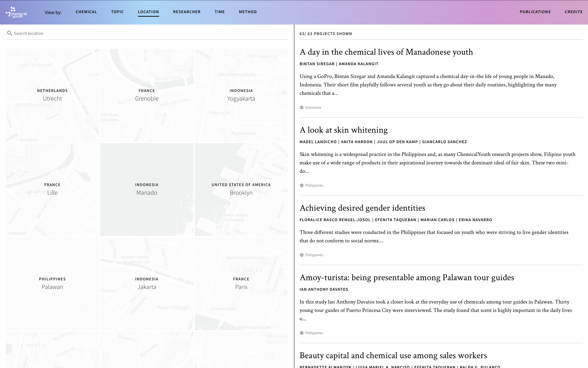Click globe icon beside Indonesia tag
588x368 pixels.
coord(302,107)
